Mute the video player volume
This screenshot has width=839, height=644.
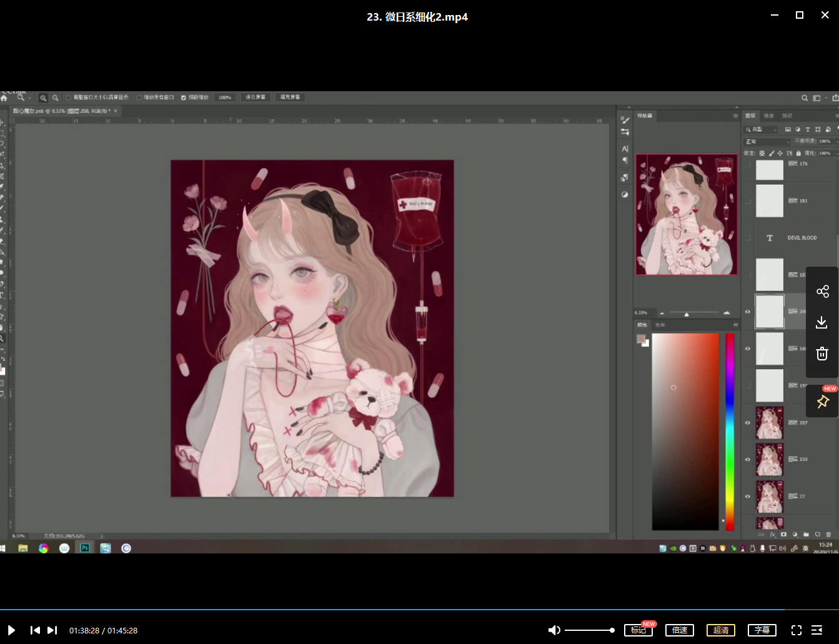pos(554,630)
